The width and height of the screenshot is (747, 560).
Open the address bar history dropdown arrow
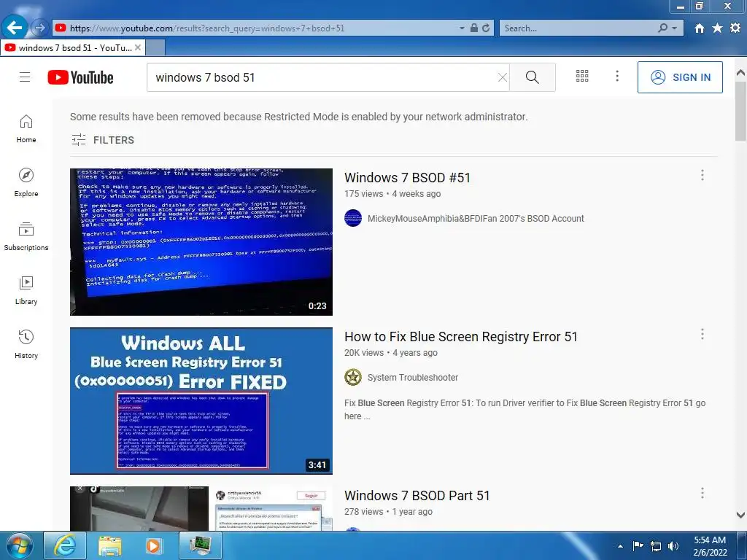coord(462,28)
